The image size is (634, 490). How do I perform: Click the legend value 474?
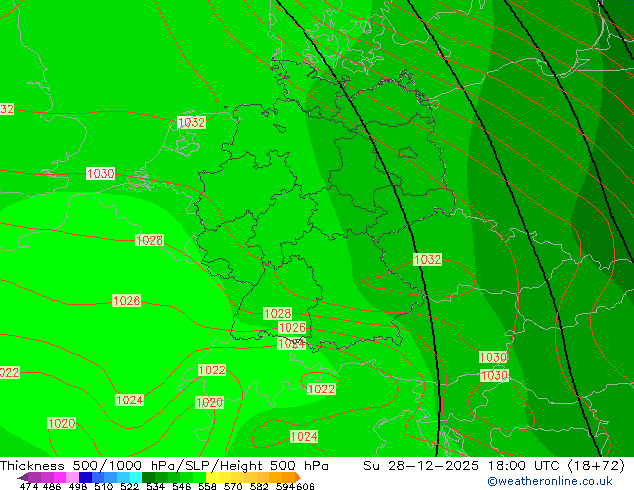tap(29, 486)
